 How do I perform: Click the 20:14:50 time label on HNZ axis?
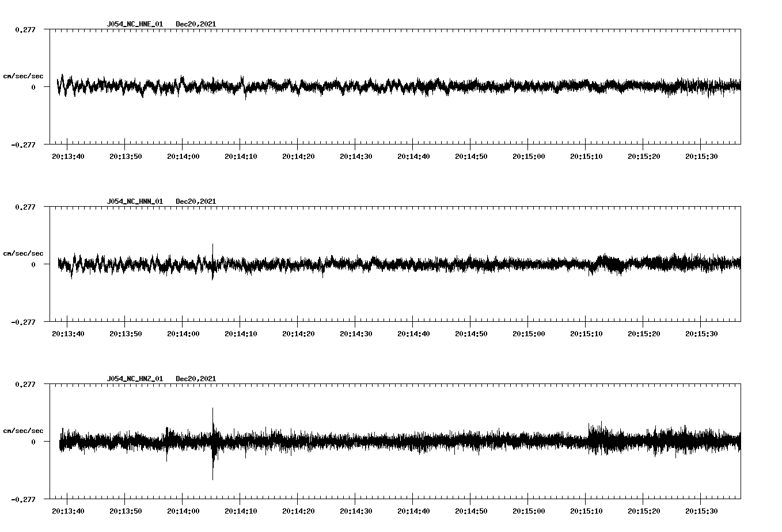(471, 511)
